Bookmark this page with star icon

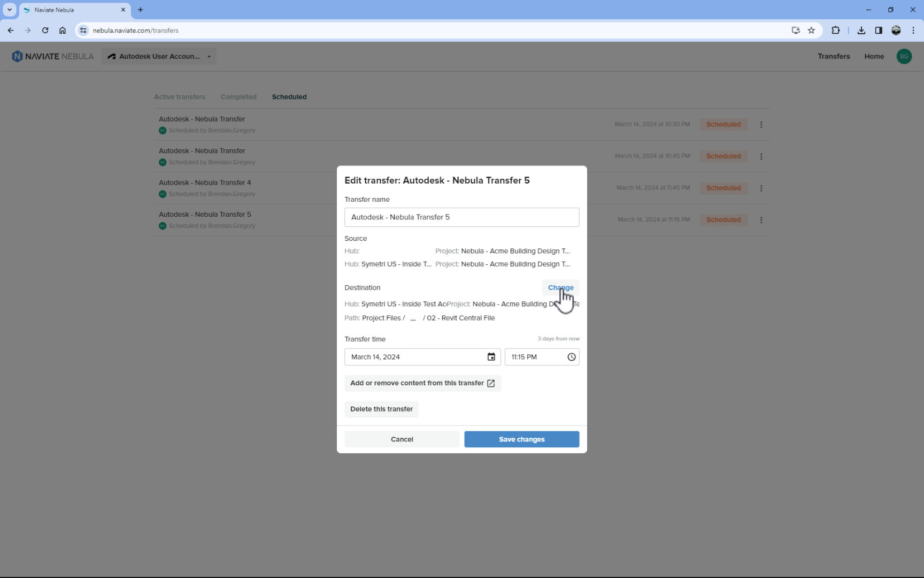[812, 31]
